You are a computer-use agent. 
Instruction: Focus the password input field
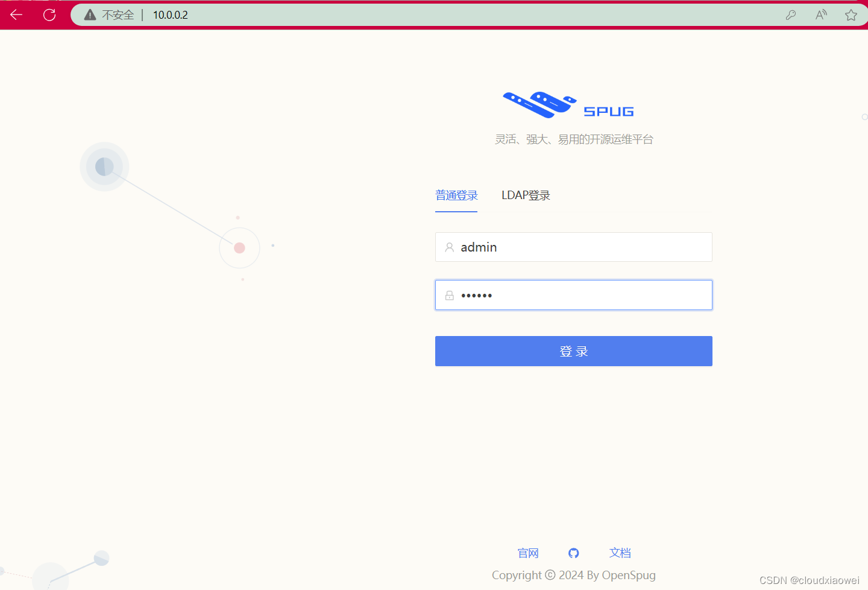click(574, 295)
